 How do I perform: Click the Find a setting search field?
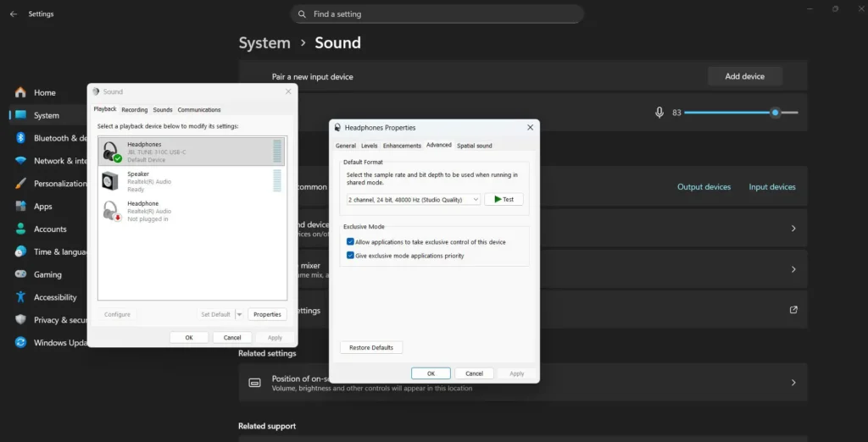(437, 14)
